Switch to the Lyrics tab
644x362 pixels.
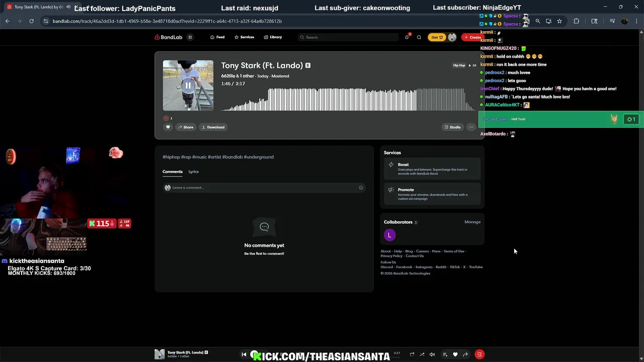[x=193, y=172]
